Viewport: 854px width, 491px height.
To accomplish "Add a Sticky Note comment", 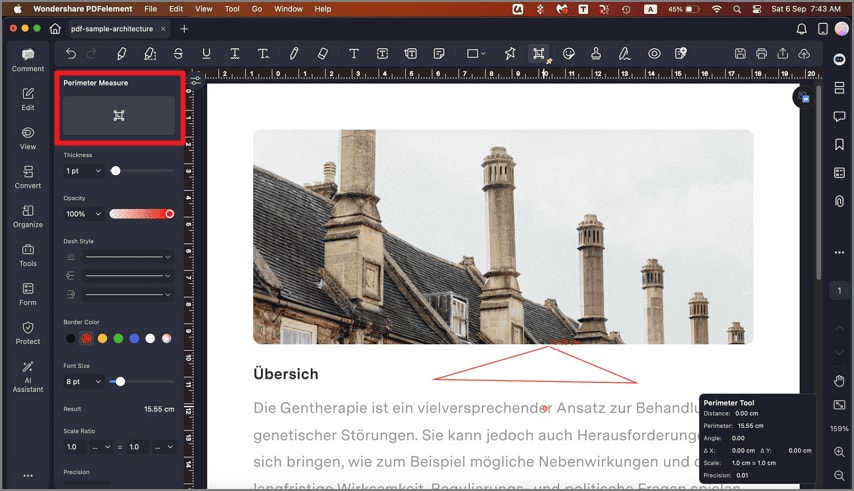I will tap(439, 53).
